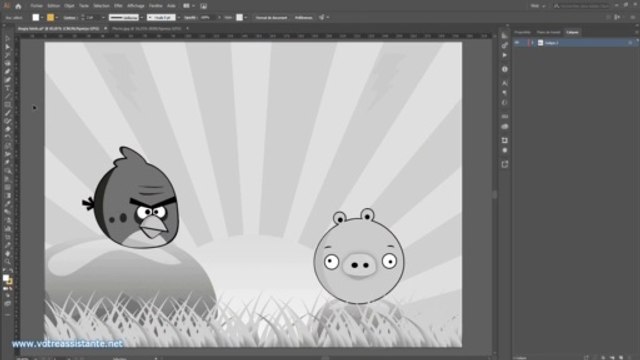Open the workspace switcher dropdown
The image size is (640, 360).
(538, 6)
